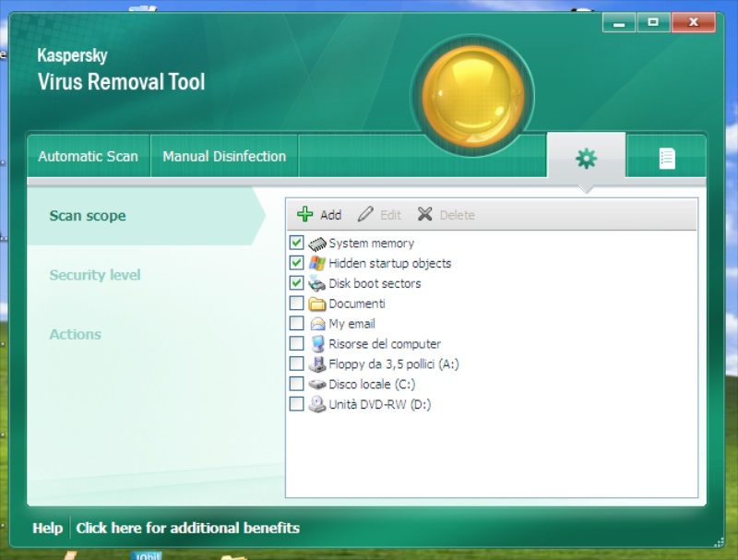Viewport: 738px width, 560px height.
Task: Uncheck the System memory checkbox
Action: click(296, 243)
